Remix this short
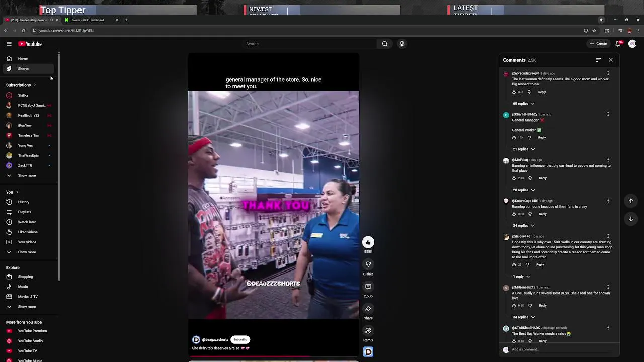This screenshot has height=362, width=644. coord(368,331)
